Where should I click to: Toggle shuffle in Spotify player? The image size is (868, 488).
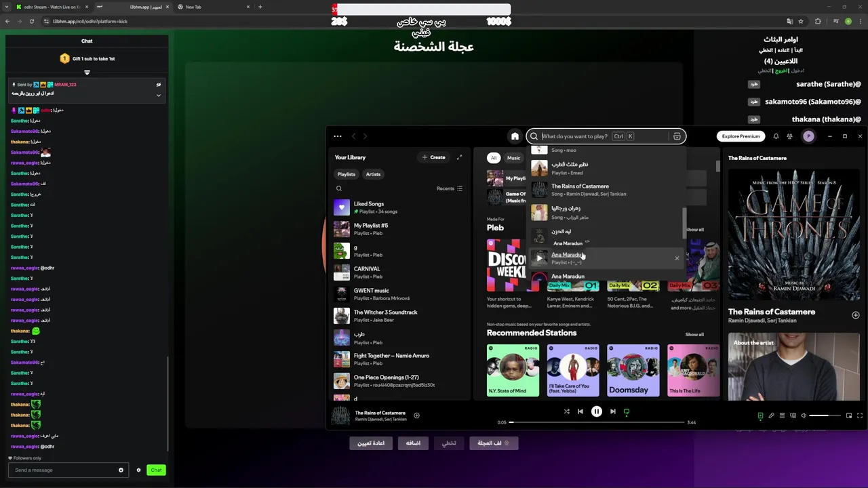point(567,411)
